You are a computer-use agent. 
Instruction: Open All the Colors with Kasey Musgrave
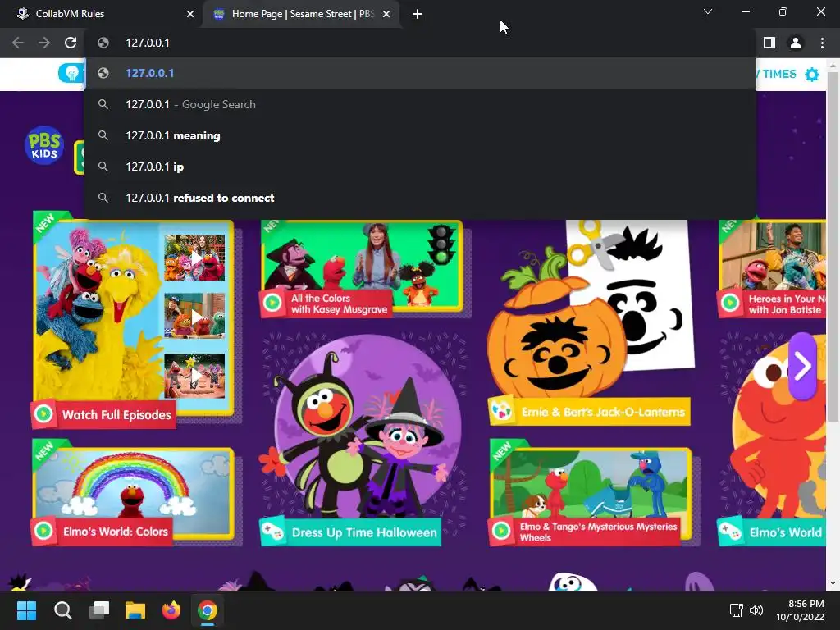(362, 269)
